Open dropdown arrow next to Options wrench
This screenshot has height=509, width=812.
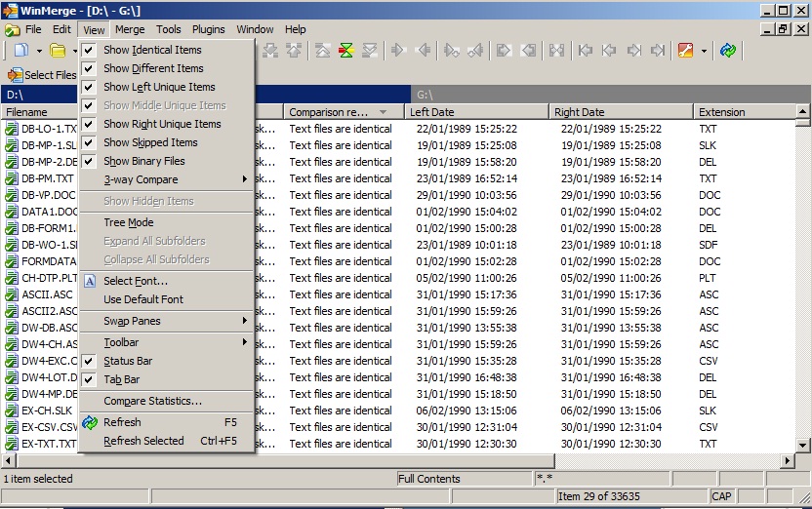pyautogui.click(x=704, y=51)
